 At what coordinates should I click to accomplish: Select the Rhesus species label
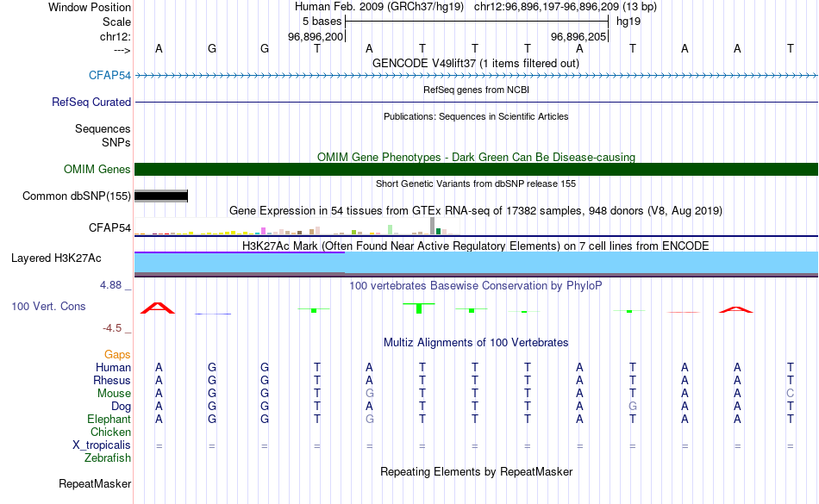pos(112,380)
